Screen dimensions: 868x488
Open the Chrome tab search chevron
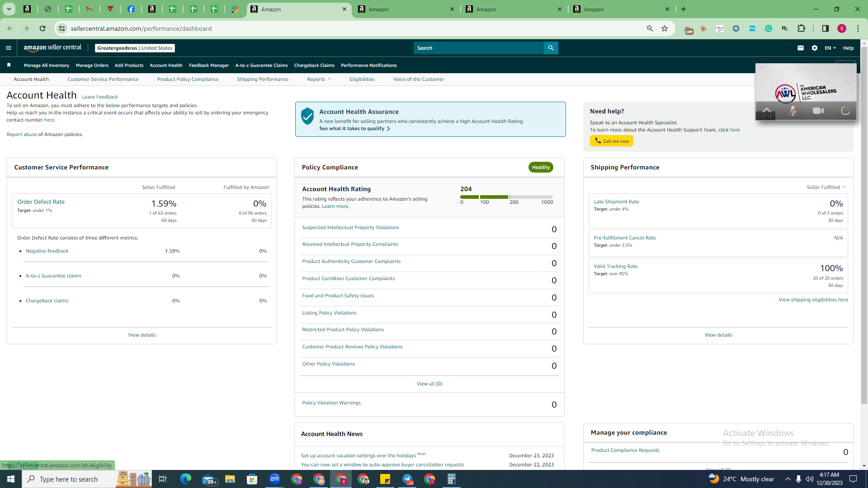9,9
